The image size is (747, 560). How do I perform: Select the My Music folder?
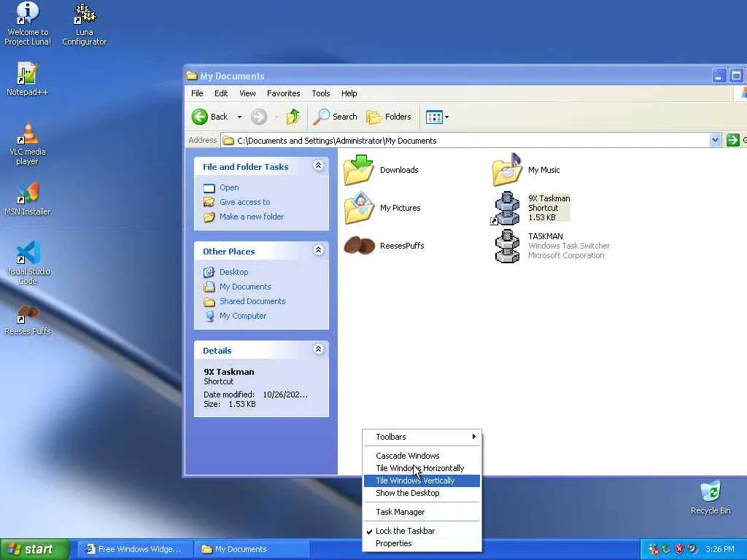click(526, 170)
